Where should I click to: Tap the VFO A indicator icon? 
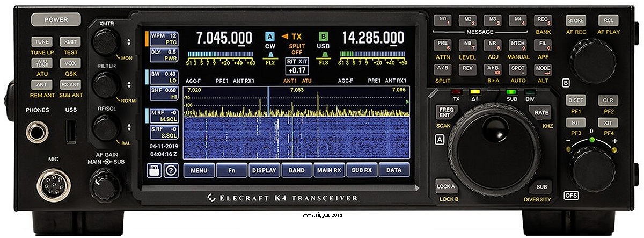point(270,37)
